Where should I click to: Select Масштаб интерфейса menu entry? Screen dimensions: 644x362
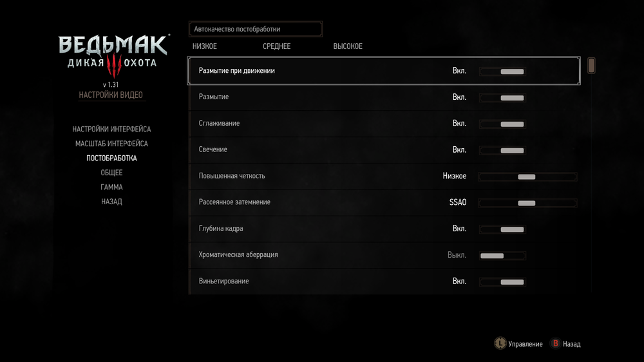(111, 144)
